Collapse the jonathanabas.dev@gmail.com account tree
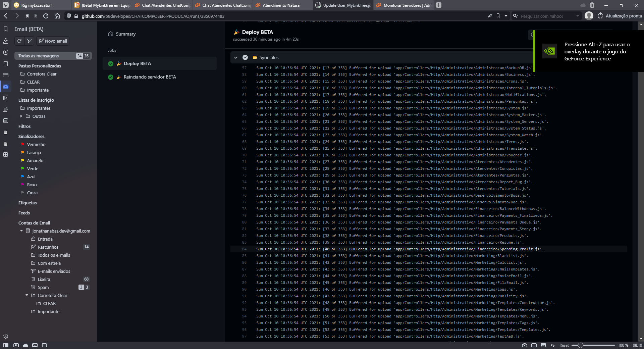 (x=21, y=231)
